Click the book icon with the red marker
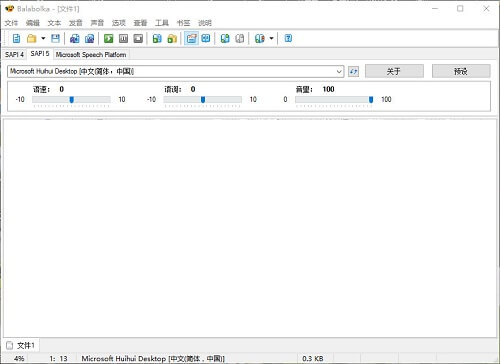Viewport: 500px width, 364px height. (x=259, y=38)
